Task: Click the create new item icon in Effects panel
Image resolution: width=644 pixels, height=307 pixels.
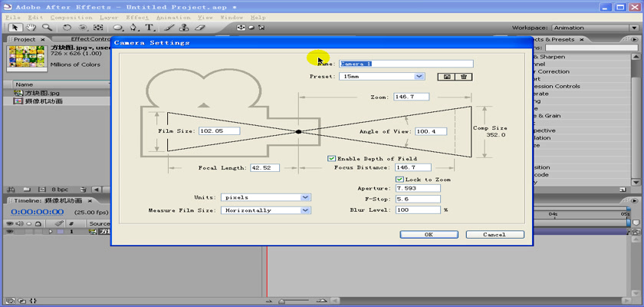Action: pos(623,190)
